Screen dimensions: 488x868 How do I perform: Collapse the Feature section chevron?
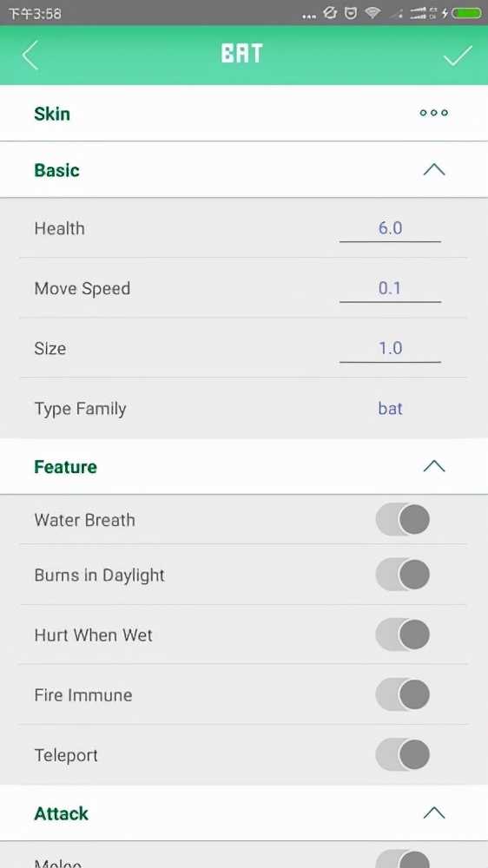433,466
